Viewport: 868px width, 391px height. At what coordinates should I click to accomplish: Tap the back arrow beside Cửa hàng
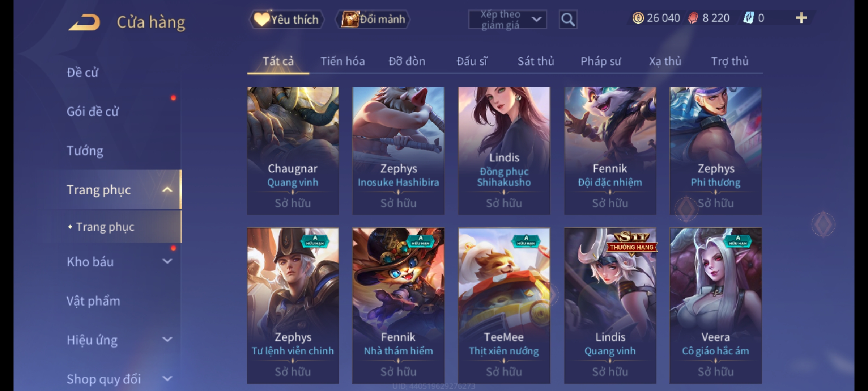tap(84, 22)
